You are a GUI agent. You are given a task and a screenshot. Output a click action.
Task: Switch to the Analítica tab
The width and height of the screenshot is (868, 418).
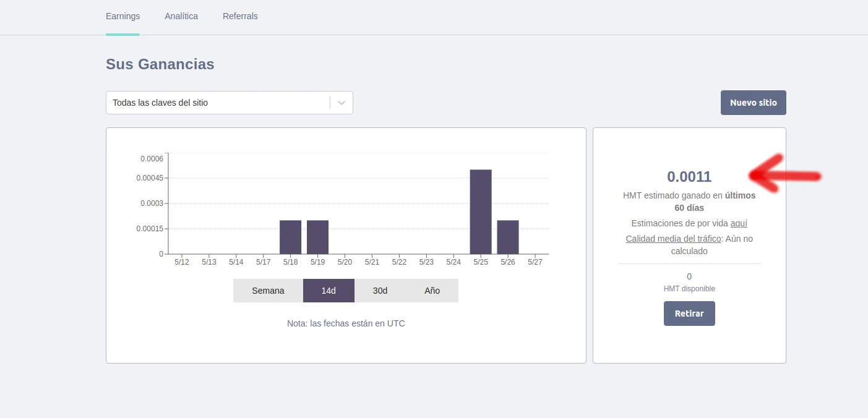tap(181, 16)
